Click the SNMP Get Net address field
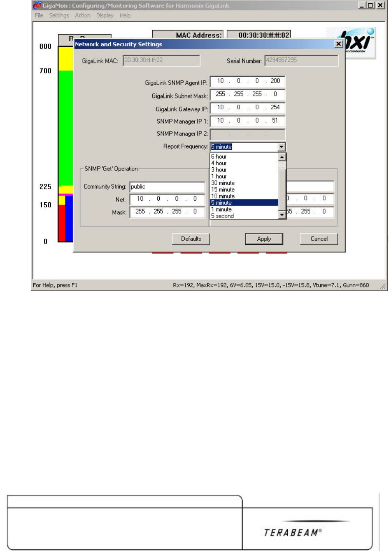This screenshot has height=551, width=392. click(x=167, y=199)
